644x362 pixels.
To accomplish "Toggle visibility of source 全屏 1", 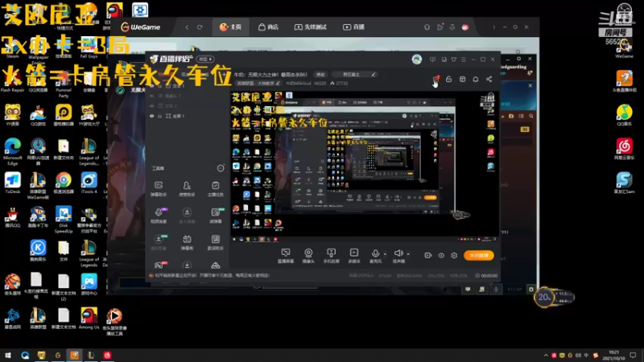I will pyautogui.click(x=152, y=116).
